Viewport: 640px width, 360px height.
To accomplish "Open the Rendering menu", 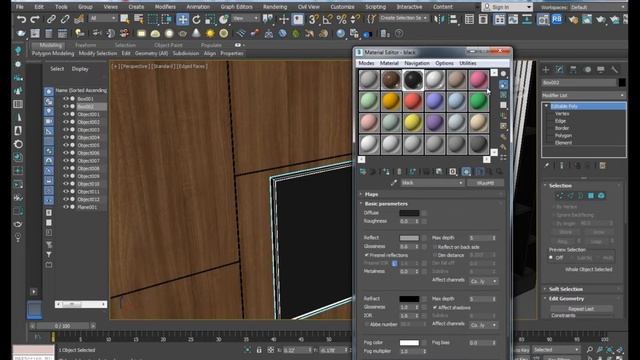I will point(275,7).
